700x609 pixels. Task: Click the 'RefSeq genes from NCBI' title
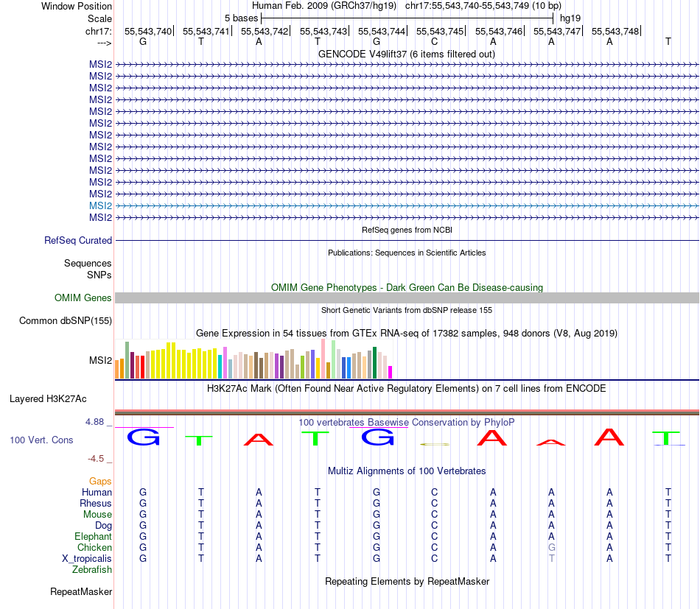click(x=407, y=230)
